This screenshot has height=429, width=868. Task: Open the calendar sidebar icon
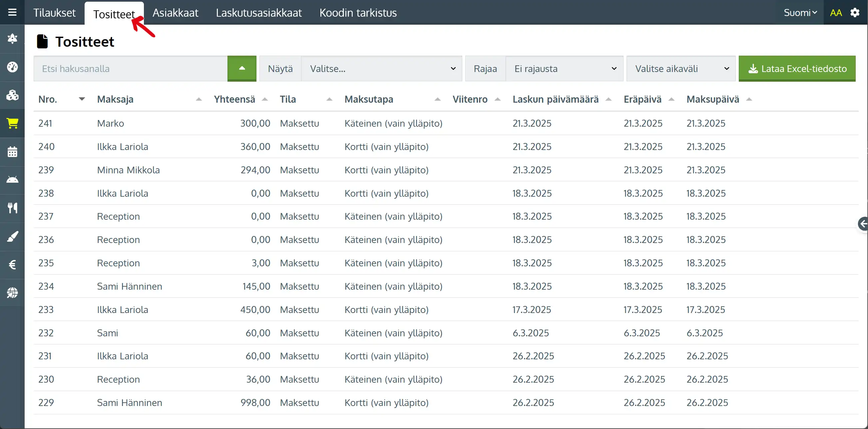[12, 152]
